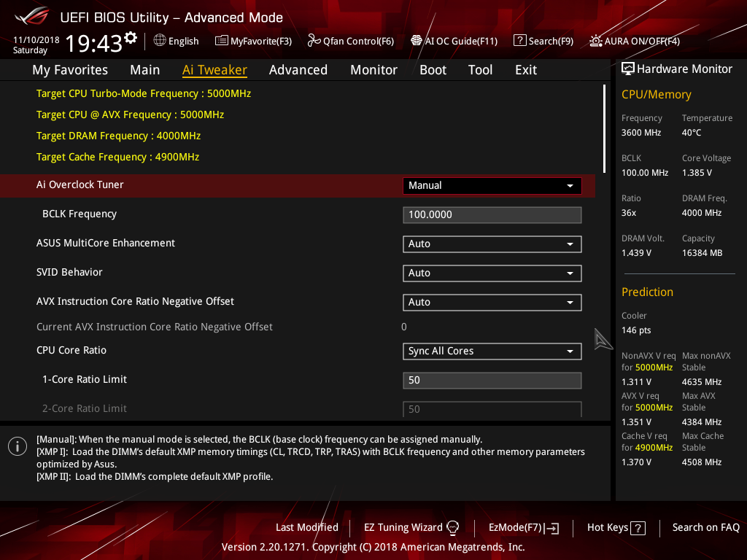
Task: Launch the AI OC Guide
Action: pyautogui.click(x=454, y=41)
